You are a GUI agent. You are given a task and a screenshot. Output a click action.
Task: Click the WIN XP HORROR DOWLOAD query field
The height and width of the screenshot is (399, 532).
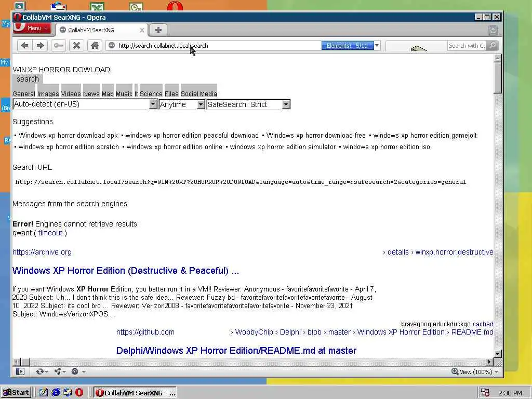pyautogui.click(x=61, y=70)
